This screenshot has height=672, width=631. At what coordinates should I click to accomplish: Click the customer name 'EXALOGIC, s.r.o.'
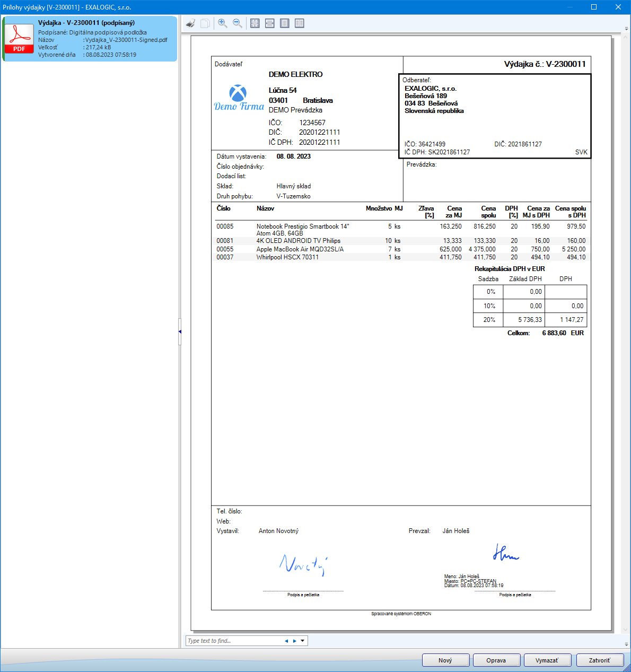pos(431,89)
